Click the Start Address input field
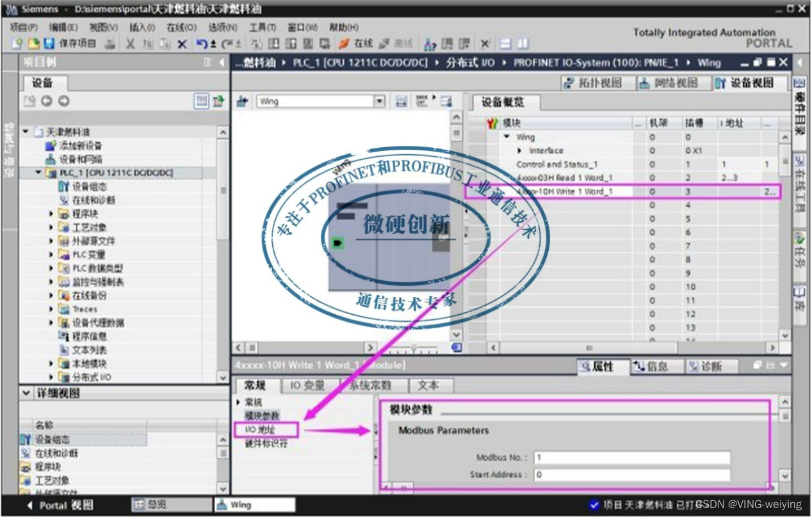Screen dimensions: 812x517 632,475
